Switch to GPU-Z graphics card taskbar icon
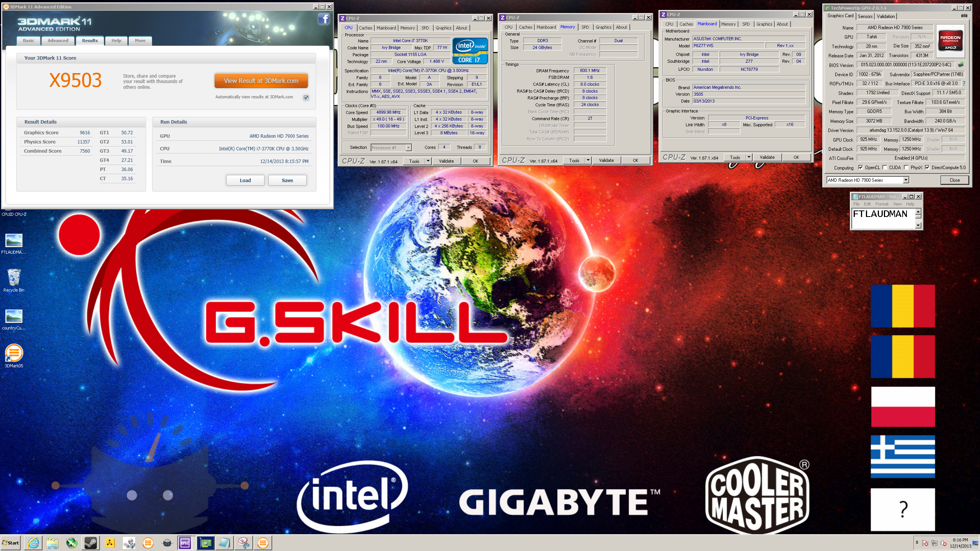The width and height of the screenshot is (980, 551). 206,543
